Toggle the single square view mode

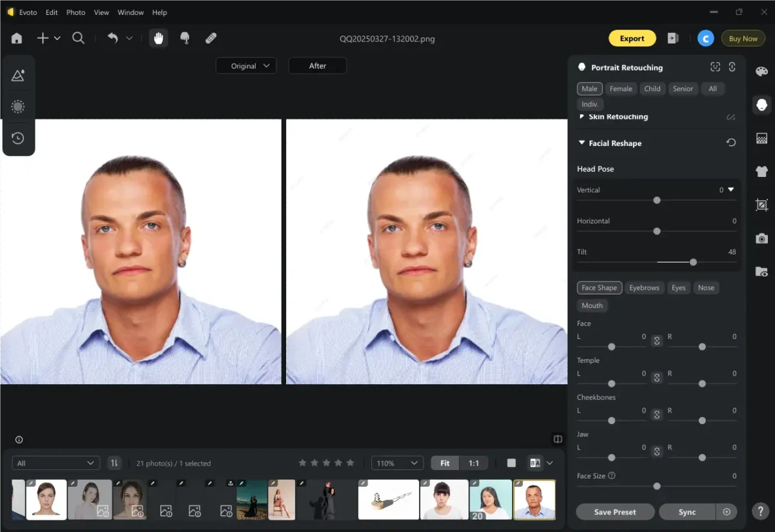(x=512, y=463)
